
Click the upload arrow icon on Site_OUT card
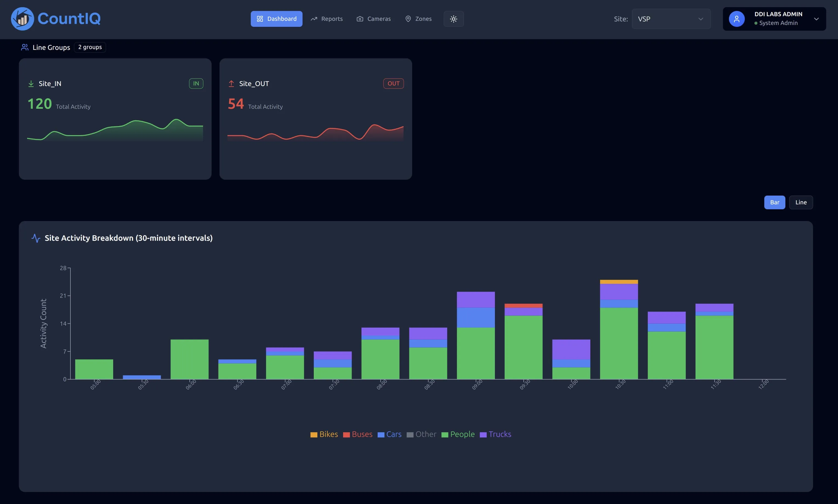tap(231, 83)
